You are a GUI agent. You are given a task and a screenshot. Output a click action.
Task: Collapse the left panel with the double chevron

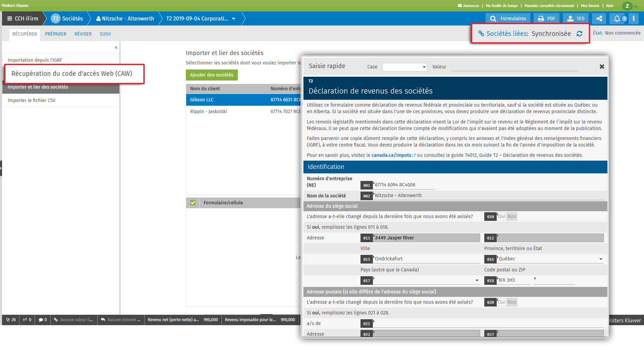coord(116,47)
